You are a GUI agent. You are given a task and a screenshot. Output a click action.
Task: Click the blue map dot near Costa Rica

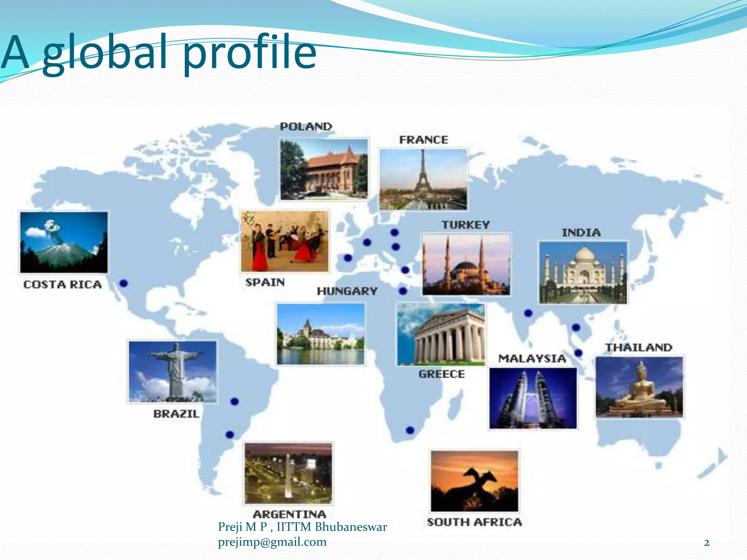124,283
